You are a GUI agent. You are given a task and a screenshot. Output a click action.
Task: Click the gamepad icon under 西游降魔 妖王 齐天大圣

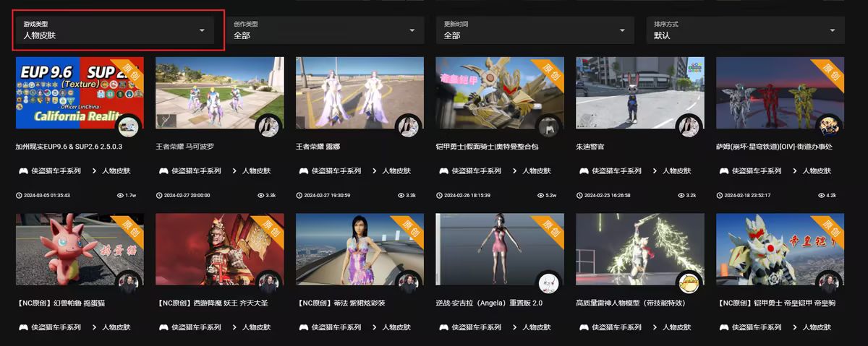pos(163,327)
